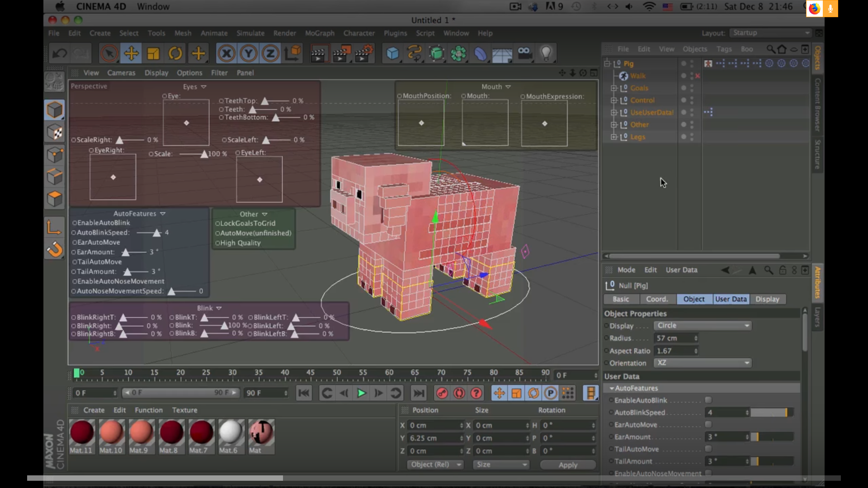Image resolution: width=868 pixels, height=488 pixels.
Task: Click Record Active Objects keyframe button
Action: click(442, 393)
